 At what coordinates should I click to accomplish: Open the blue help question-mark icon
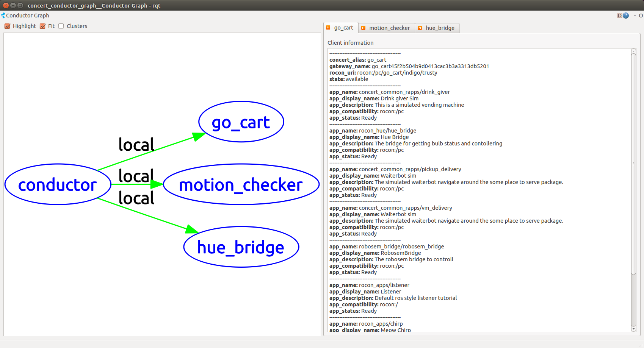626,16
